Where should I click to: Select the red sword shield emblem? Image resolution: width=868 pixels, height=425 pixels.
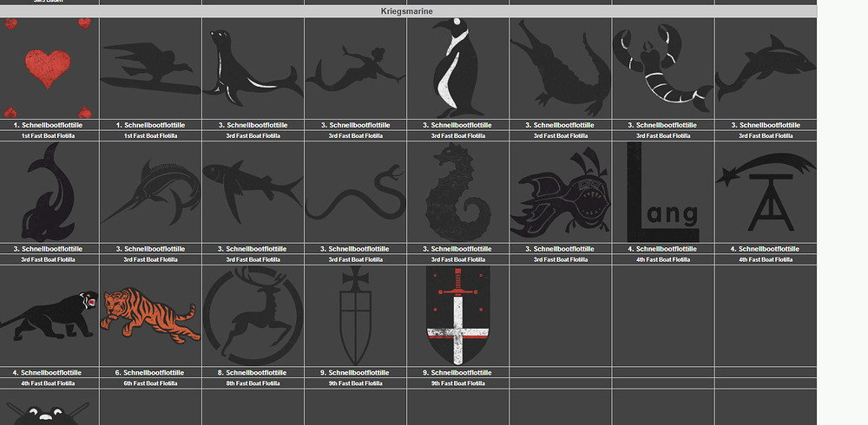pos(457,316)
